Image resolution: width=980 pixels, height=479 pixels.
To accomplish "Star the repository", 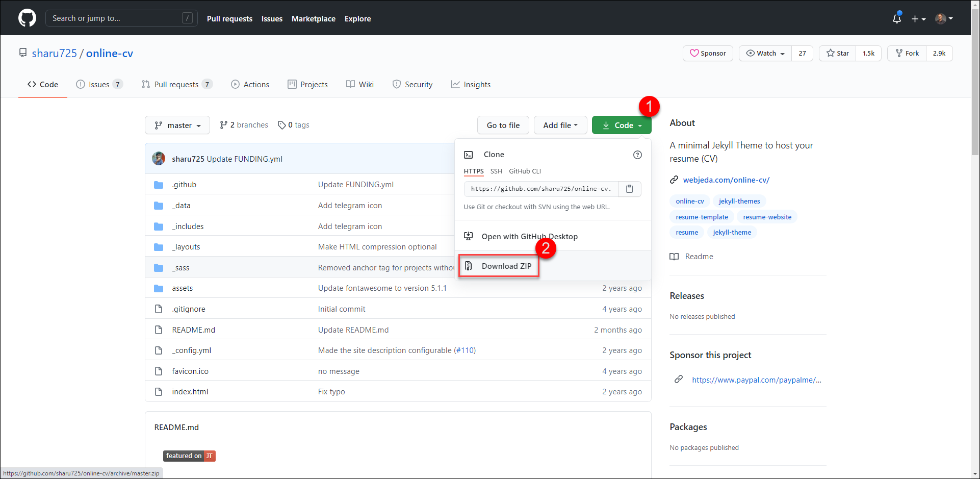I will [838, 53].
